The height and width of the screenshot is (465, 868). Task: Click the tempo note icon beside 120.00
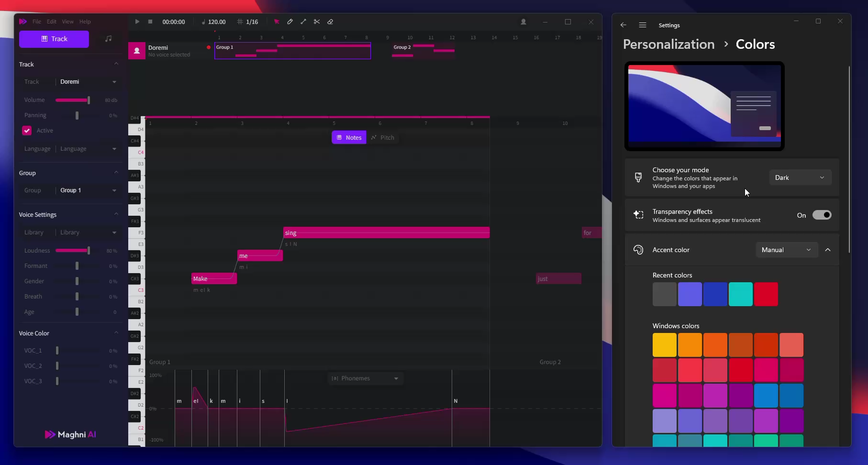[203, 22]
